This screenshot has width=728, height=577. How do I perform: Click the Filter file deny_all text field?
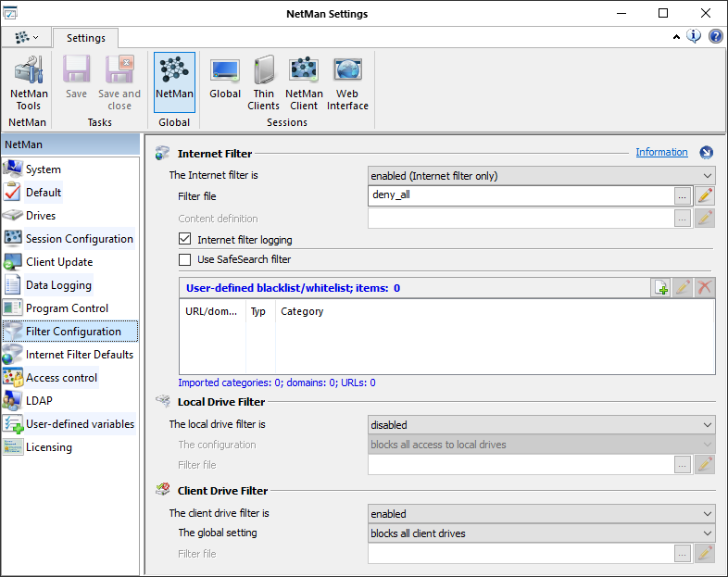pyautogui.click(x=519, y=195)
